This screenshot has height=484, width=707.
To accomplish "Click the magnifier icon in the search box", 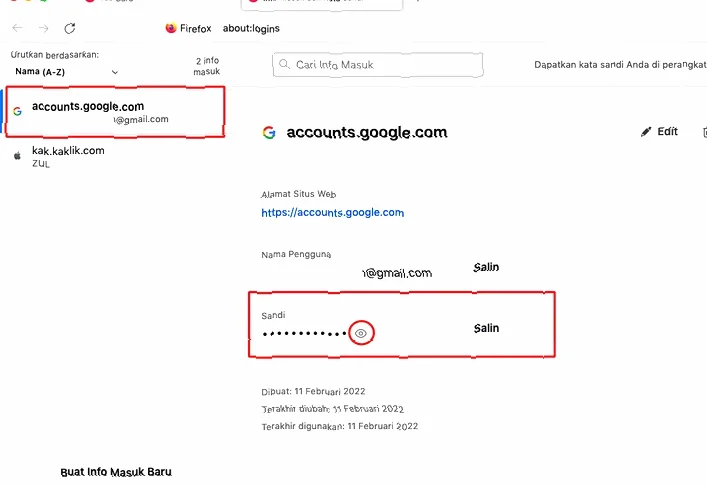I will tap(284, 64).
